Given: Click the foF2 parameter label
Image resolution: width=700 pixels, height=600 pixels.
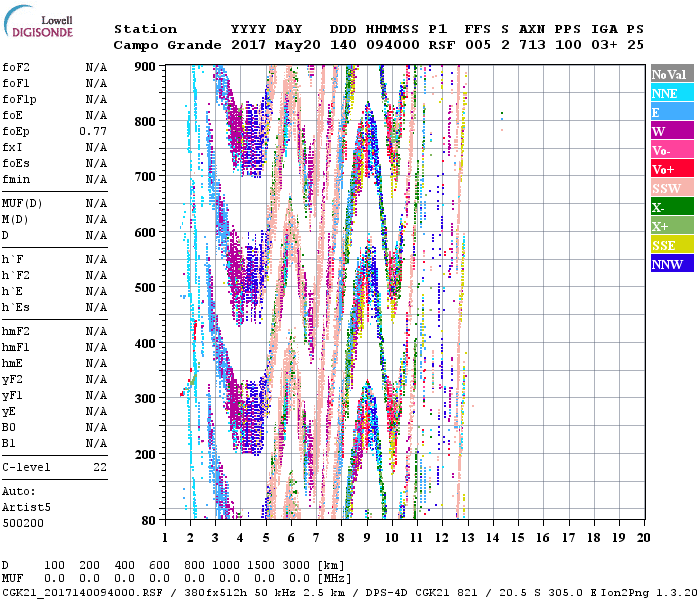Looking at the screenshot, I should [17, 67].
